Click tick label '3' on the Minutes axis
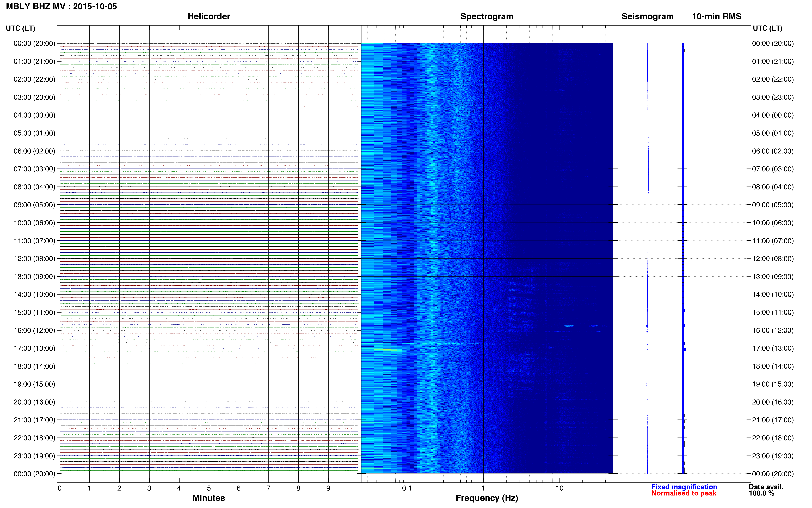 point(149,488)
